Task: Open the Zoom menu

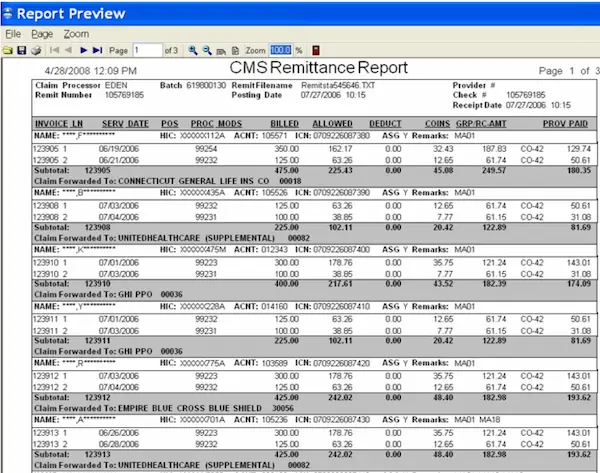Action: pyautogui.click(x=76, y=34)
